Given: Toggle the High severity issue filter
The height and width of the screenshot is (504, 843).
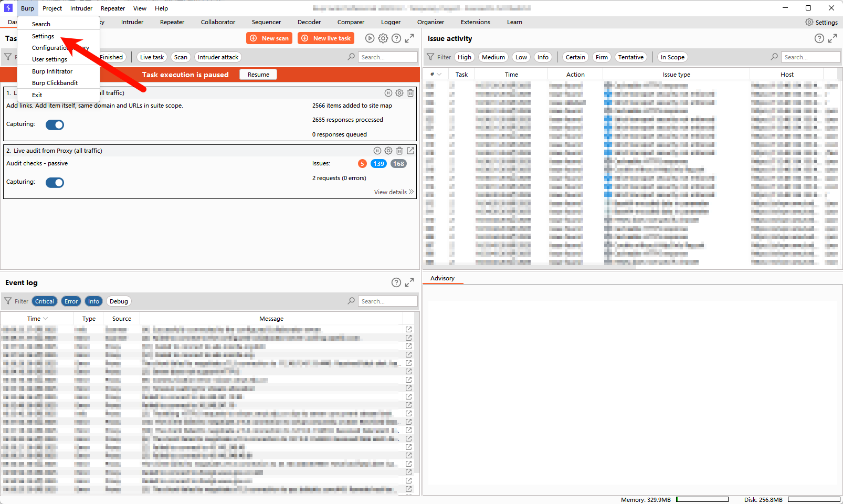Looking at the screenshot, I should click(x=465, y=57).
